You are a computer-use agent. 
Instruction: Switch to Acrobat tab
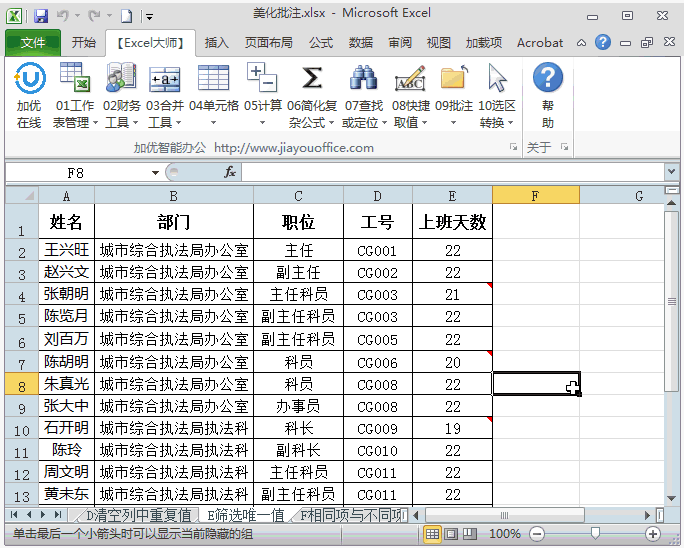point(540,43)
